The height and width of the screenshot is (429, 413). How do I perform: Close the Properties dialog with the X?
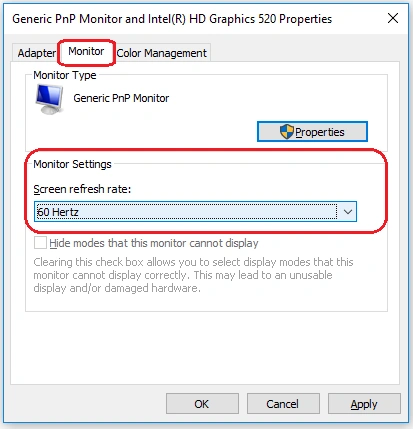(x=393, y=18)
